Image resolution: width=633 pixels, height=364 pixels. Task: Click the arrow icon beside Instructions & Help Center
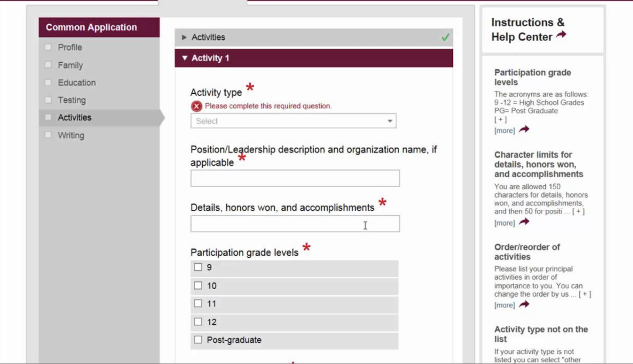coord(561,35)
